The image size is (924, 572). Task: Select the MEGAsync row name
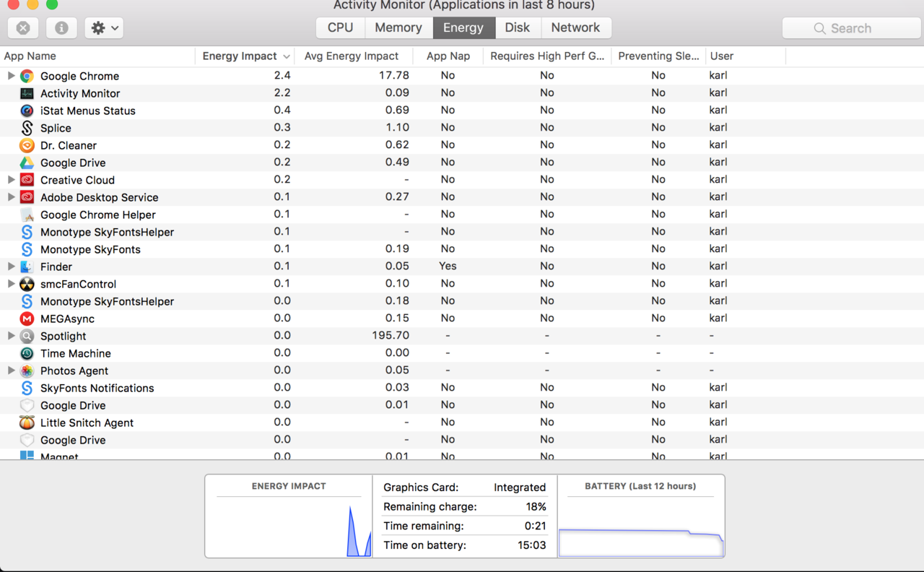click(67, 318)
